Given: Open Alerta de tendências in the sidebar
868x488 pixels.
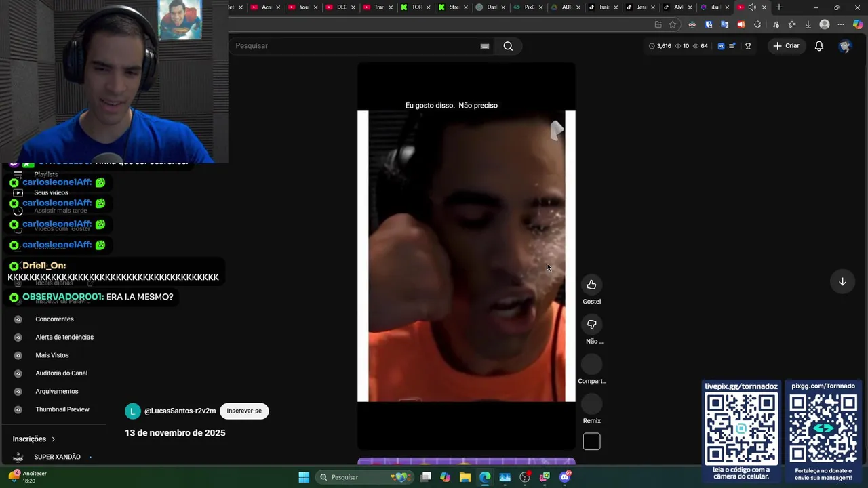Looking at the screenshot, I should (64, 338).
